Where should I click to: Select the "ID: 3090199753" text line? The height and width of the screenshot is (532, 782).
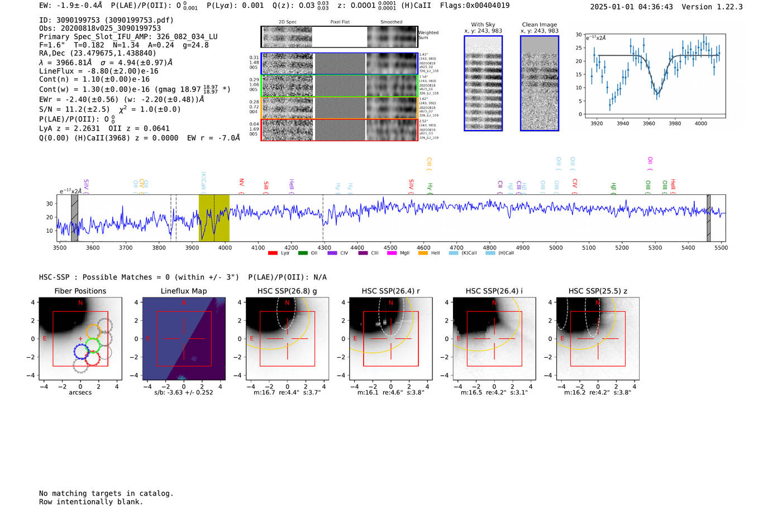pos(106,20)
